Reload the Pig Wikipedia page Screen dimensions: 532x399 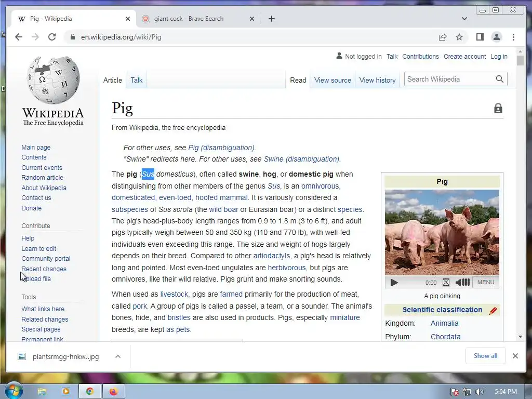[x=52, y=37]
